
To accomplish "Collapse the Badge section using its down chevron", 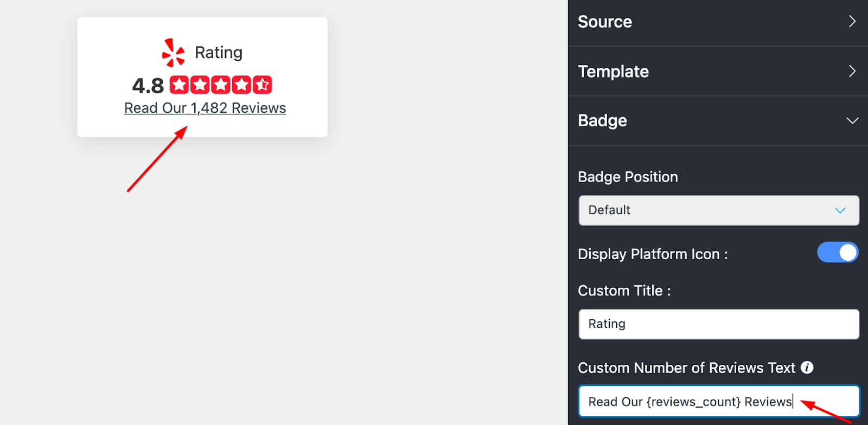I will click(852, 120).
